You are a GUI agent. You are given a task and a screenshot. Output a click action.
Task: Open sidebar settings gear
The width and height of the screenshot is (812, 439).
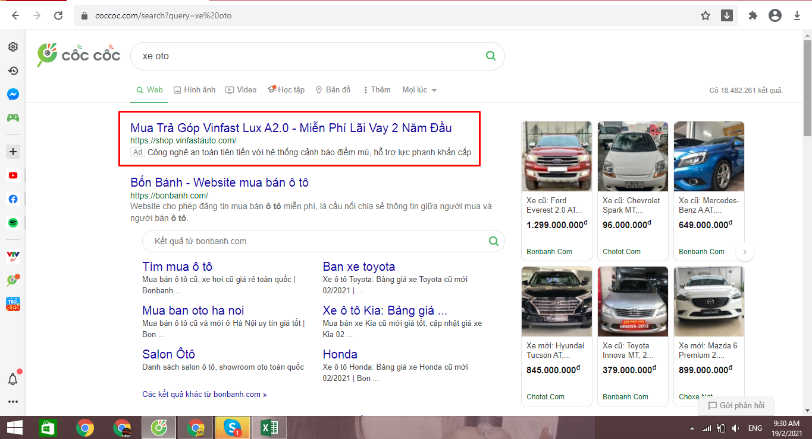[13, 47]
